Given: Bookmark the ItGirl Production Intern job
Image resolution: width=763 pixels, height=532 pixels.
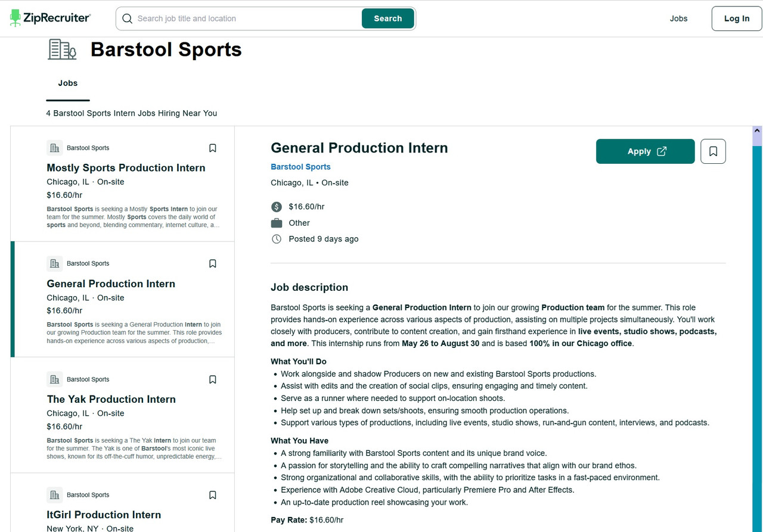Looking at the screenshot, I should click(213, 495).
